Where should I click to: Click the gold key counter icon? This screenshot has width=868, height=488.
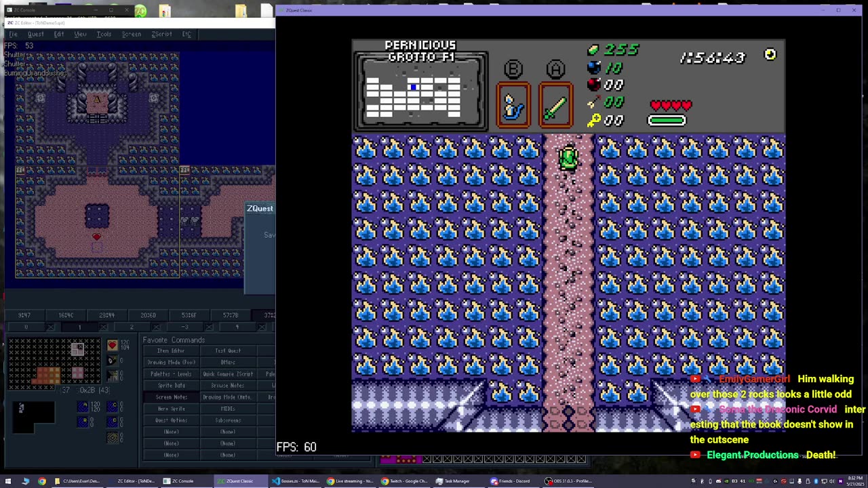593,121
